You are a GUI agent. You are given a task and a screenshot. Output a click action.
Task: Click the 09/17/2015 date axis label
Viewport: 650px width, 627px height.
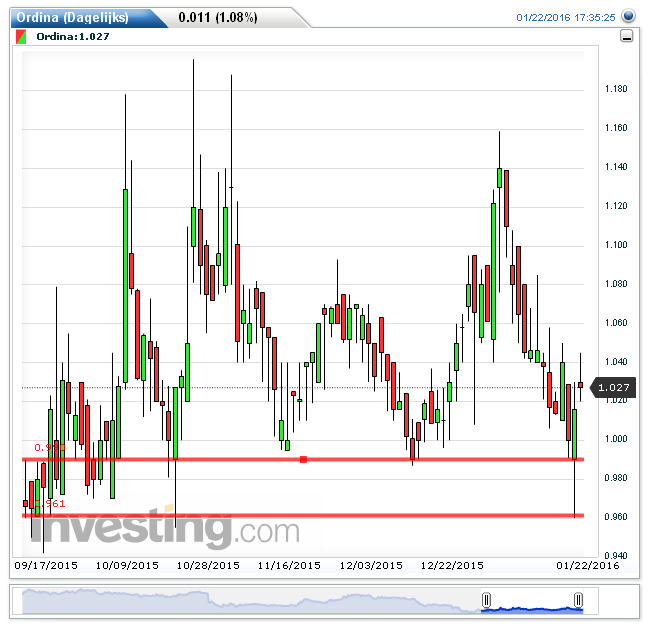[x=46, y=565]
